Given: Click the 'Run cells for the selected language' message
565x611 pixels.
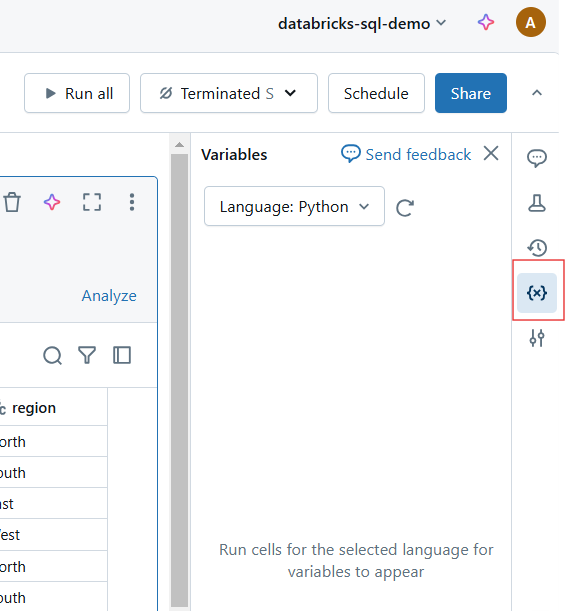Looking at the screenshot, I should [356, 561].
